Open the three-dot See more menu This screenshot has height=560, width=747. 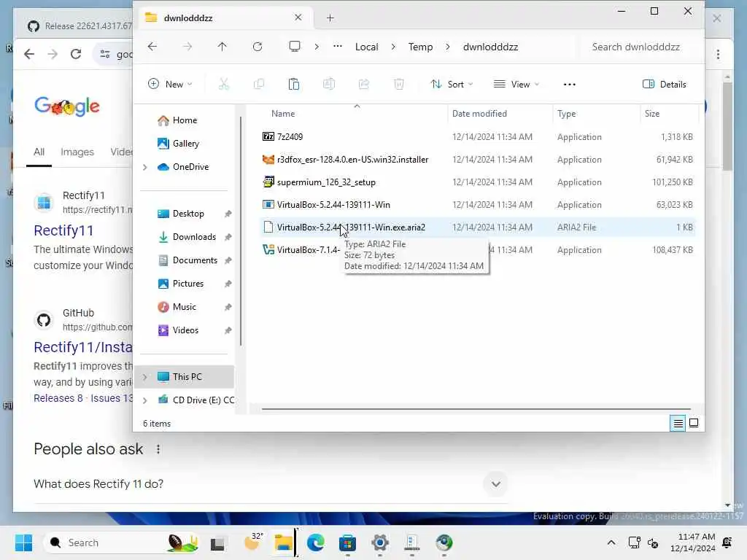[569, 85]
